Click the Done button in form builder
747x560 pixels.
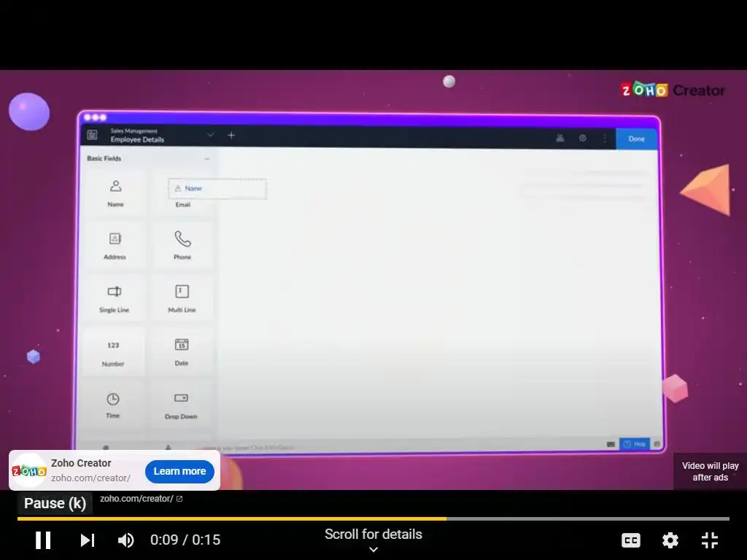click(636, 139)
